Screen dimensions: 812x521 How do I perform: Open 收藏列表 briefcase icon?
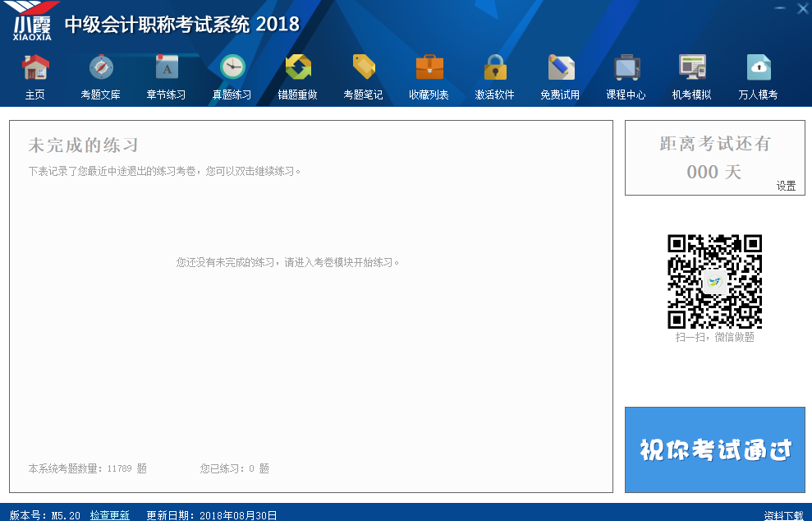coord(429,76)
